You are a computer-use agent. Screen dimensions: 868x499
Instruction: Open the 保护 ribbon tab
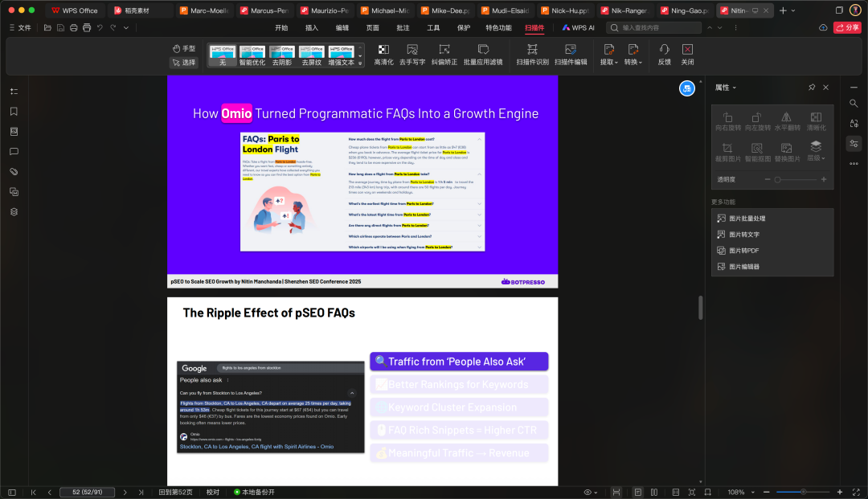click(x=464, y=27)
